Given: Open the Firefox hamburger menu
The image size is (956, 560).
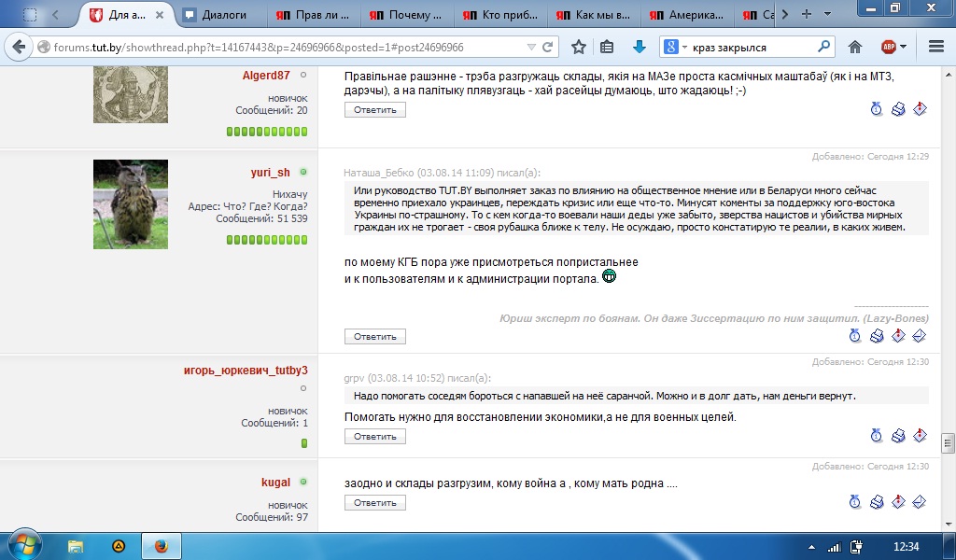Looking at the screenshot, I should tap(935, 47).
